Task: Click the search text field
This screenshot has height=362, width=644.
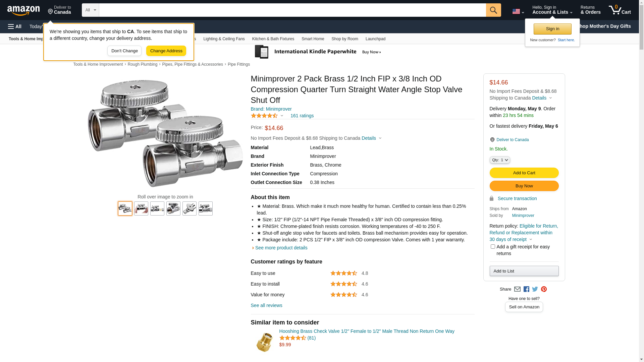Action: [x=292, y=10]
